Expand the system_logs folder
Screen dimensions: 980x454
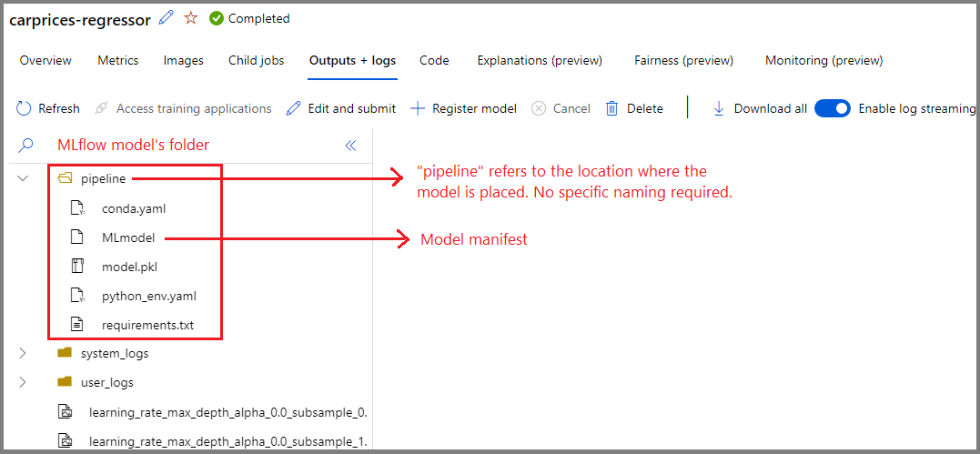point(23,353)
